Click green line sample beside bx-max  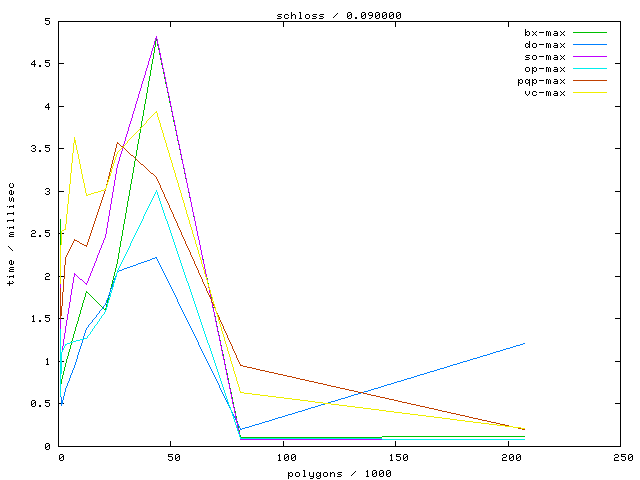point(590,33)
